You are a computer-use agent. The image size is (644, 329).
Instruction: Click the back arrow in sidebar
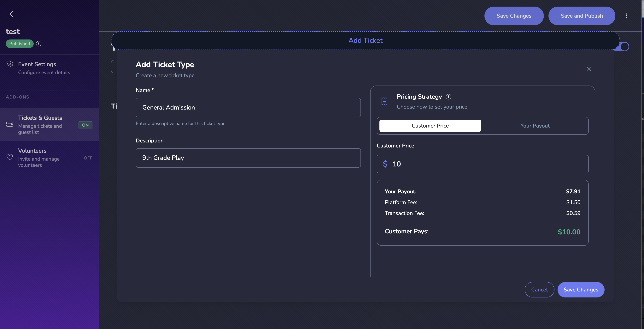pos(11,14)
